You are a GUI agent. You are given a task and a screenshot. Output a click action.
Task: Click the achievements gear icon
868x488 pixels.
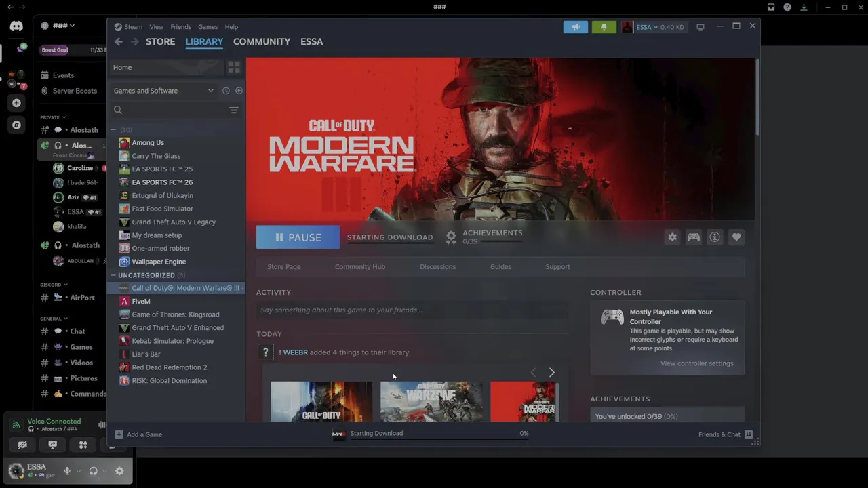pos(451,237)
